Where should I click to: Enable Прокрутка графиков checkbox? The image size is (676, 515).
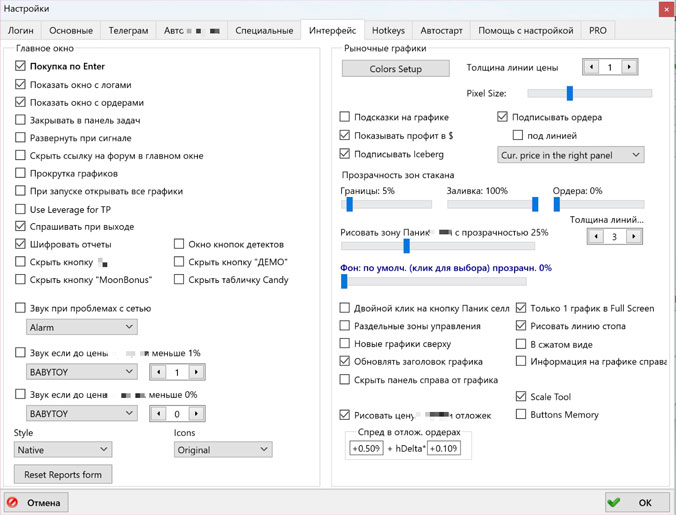20,173
